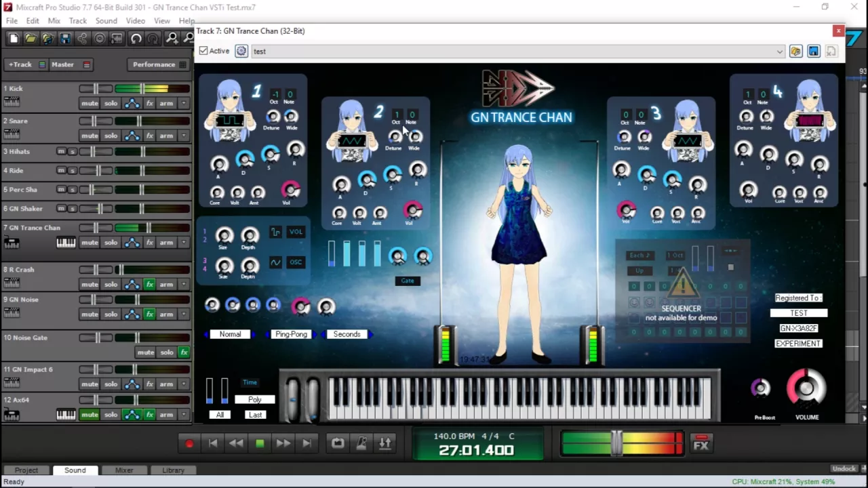
Task: Click the rewind to start transport button
Action: [213, 443]
